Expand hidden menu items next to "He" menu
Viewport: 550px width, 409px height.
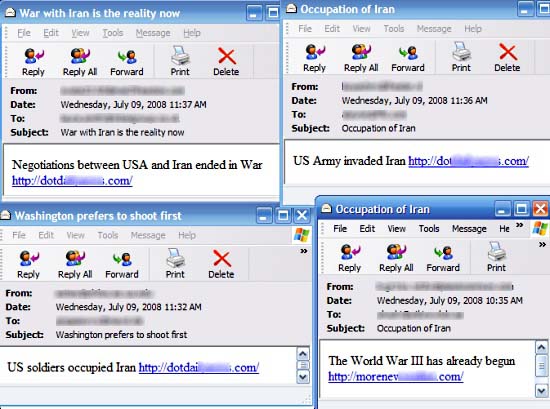519,225
